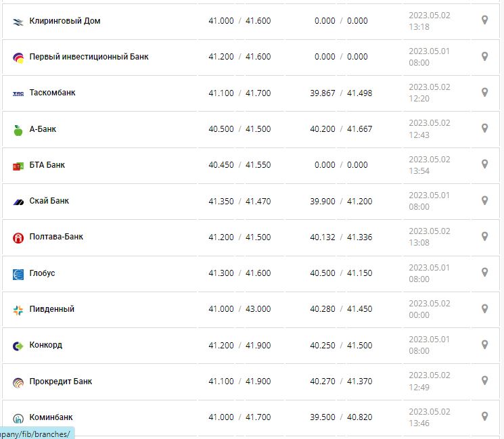Open the Коминбанк bank link
The width and height of the screenshot is (504, 439).
[51, 417]
